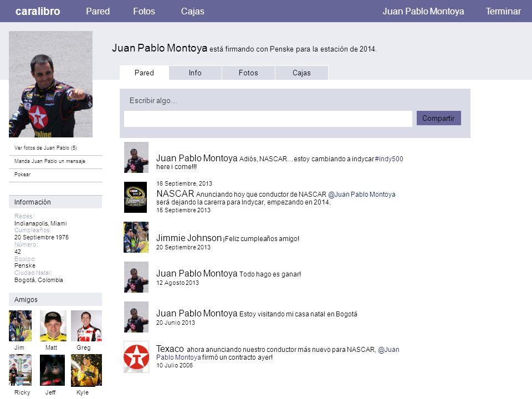This screenshot has height=399, width=532.
Task: Open friend Greg's photo
Action: point(86,326)
